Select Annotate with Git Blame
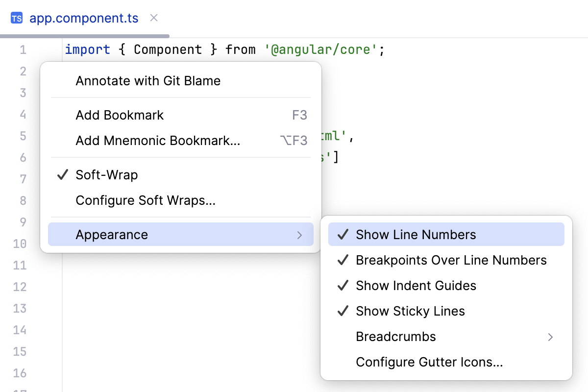588x392 pixels. point(147,80)
